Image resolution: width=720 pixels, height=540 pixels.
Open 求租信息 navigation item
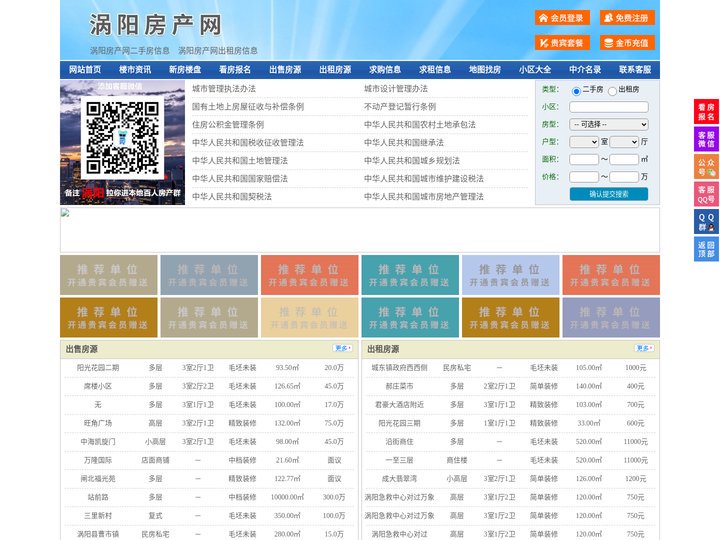pyautogui.click(x=435, y=70)
